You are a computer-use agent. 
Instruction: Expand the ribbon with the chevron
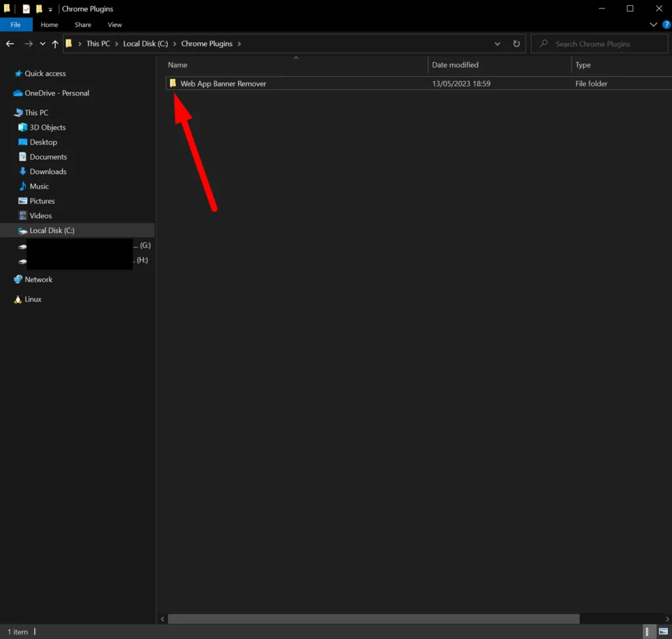(653, 25)
